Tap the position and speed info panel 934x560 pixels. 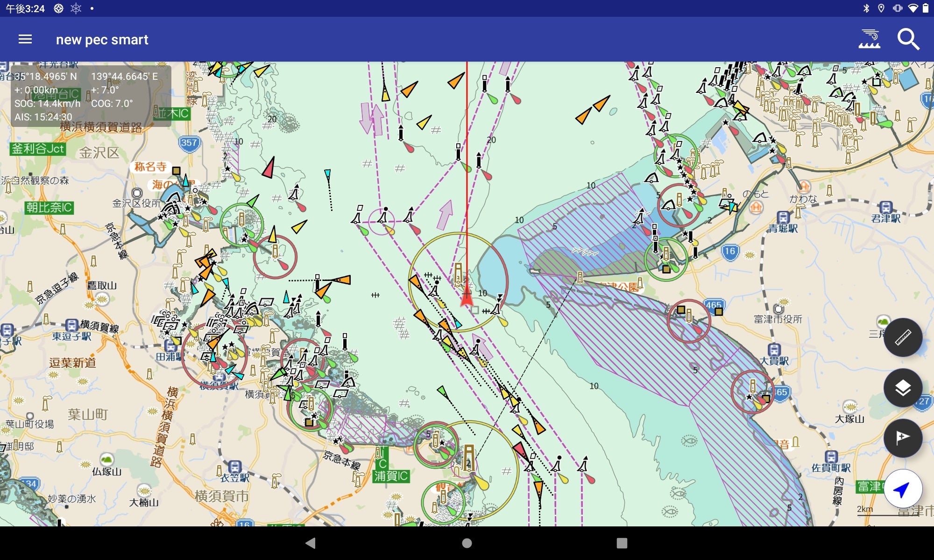click(x=91, y=96)
